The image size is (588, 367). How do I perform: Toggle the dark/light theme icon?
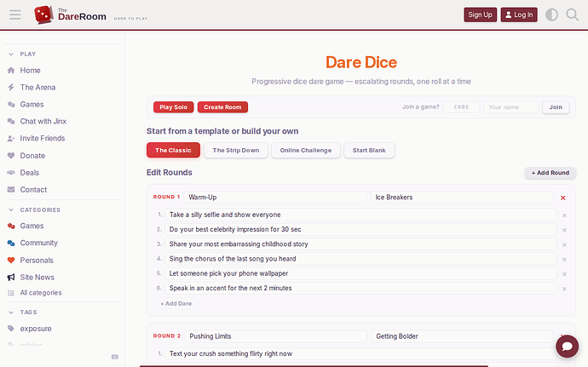(x=551, y=14)
